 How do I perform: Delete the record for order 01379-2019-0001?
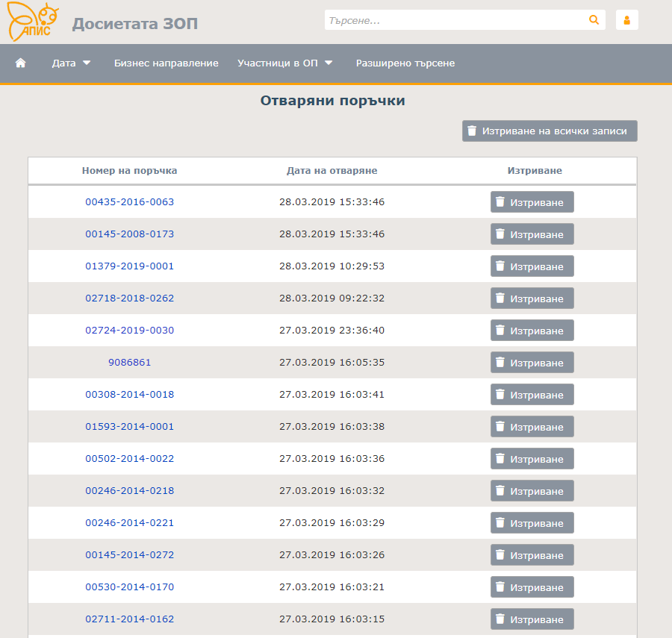(x=532, y=266)
